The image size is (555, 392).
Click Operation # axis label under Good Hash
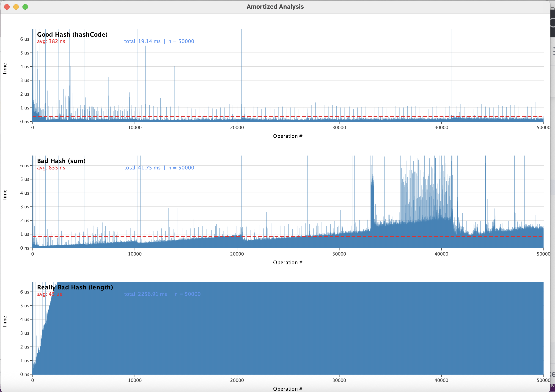pos(288,136)
